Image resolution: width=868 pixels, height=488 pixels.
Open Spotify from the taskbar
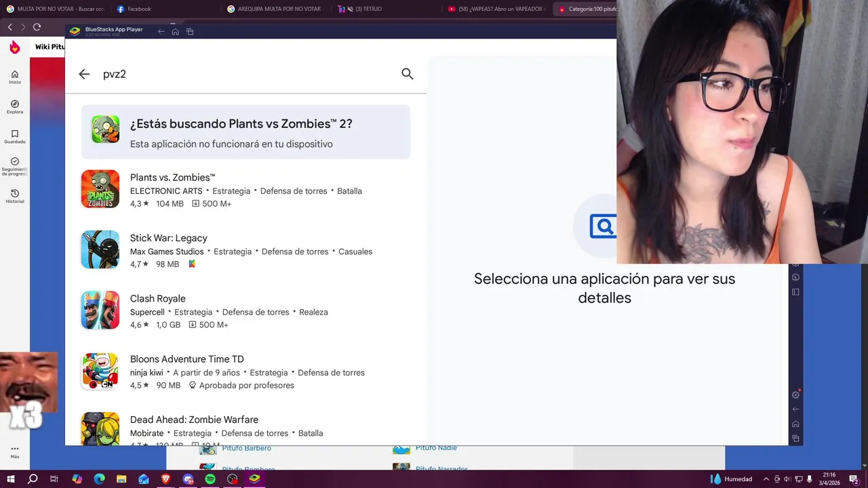click(x=210, y=479)
